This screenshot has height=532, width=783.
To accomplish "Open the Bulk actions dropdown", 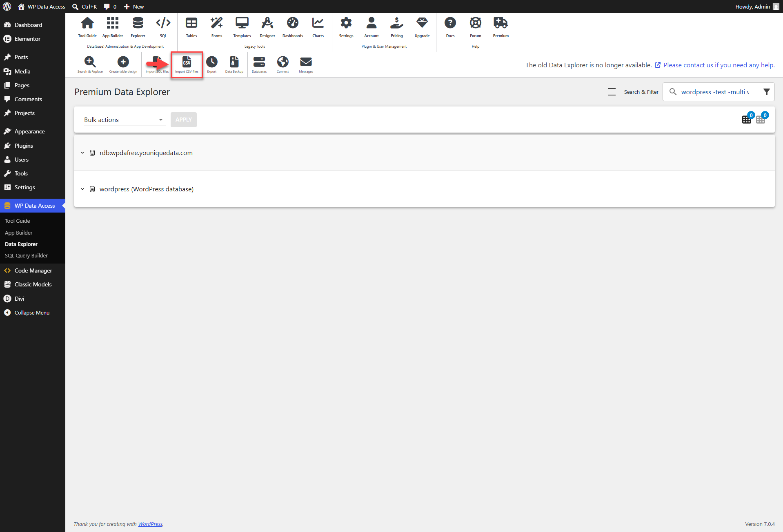I will pos(125,120).
